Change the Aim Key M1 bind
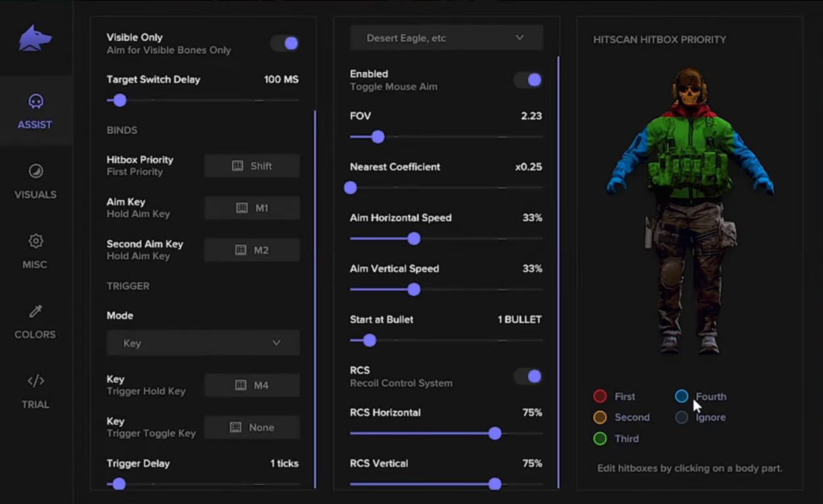 (252, 208)
